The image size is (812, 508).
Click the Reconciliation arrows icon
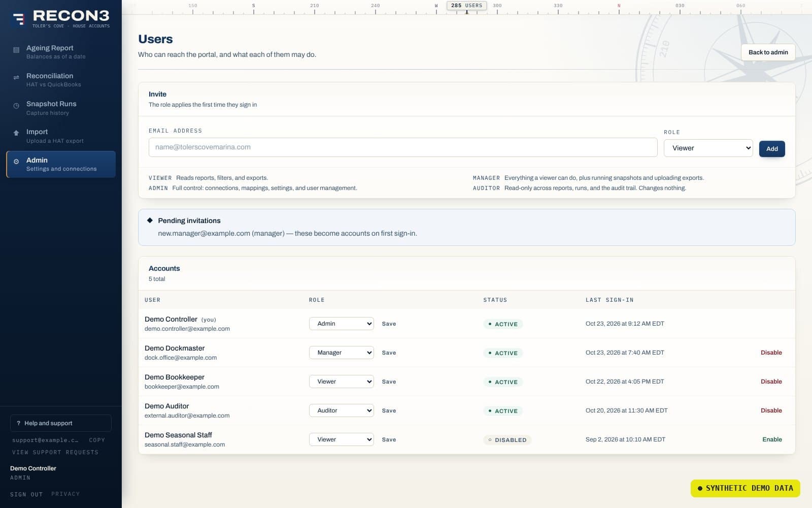16,78
